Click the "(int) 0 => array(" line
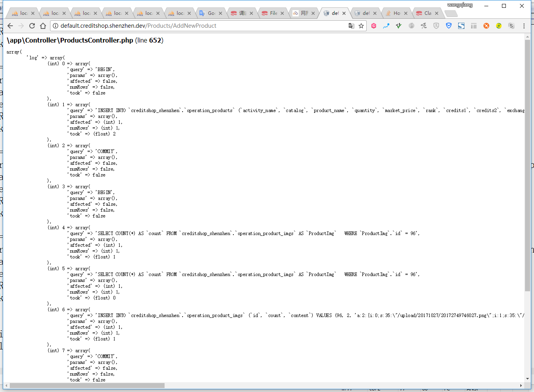This screenshot has height=392, width=534. [69, 64]
